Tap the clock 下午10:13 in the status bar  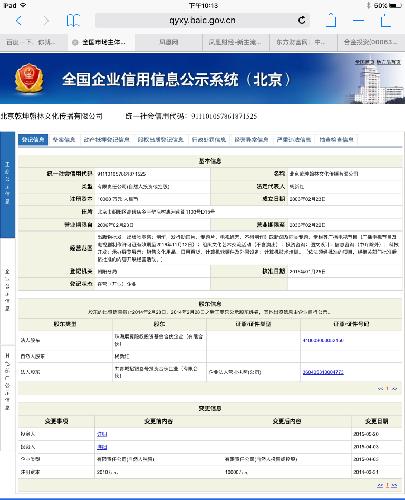pos(203,5)
